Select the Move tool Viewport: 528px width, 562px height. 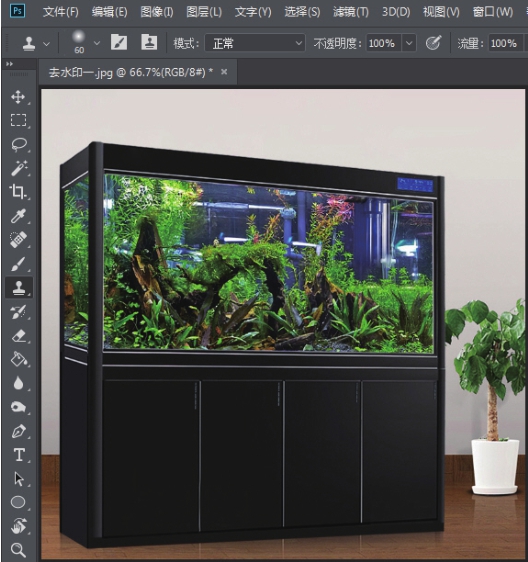coord(18,97)
